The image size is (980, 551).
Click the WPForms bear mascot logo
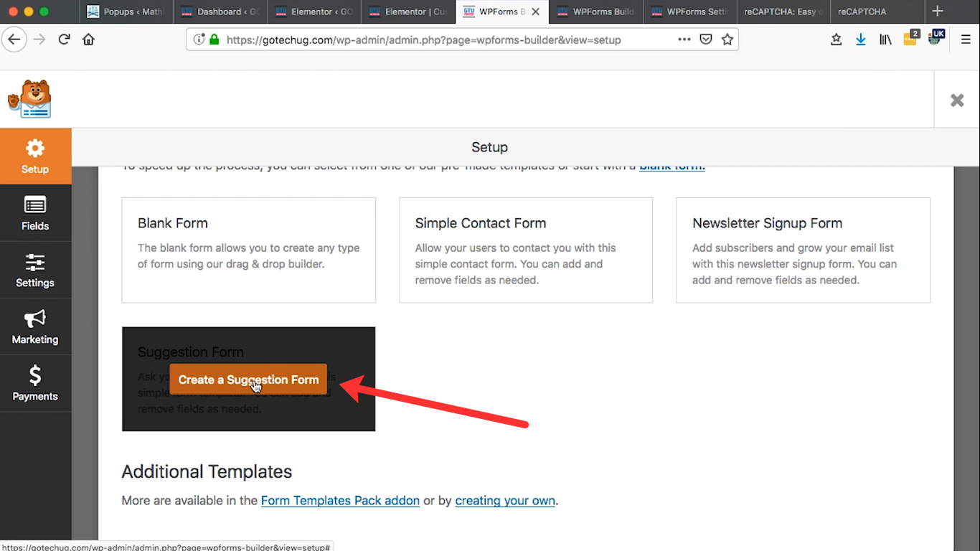click(x=29, y=99)
